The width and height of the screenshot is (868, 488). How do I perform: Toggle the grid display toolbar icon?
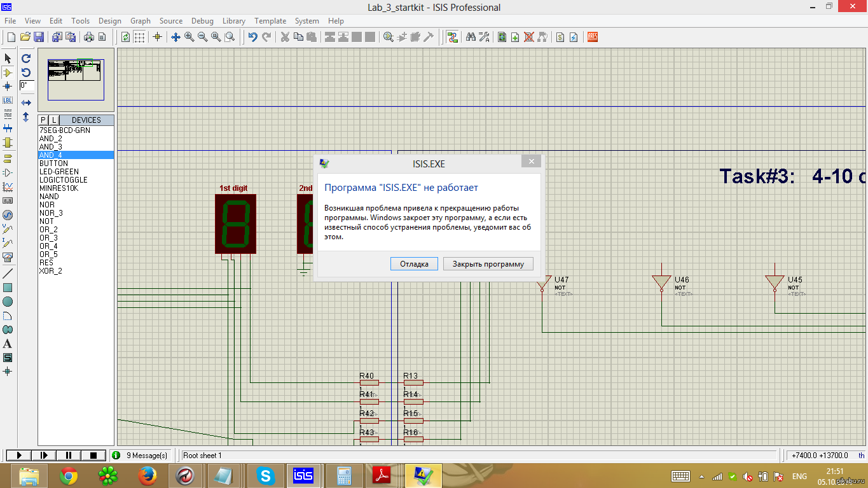(x=139, y=37)
